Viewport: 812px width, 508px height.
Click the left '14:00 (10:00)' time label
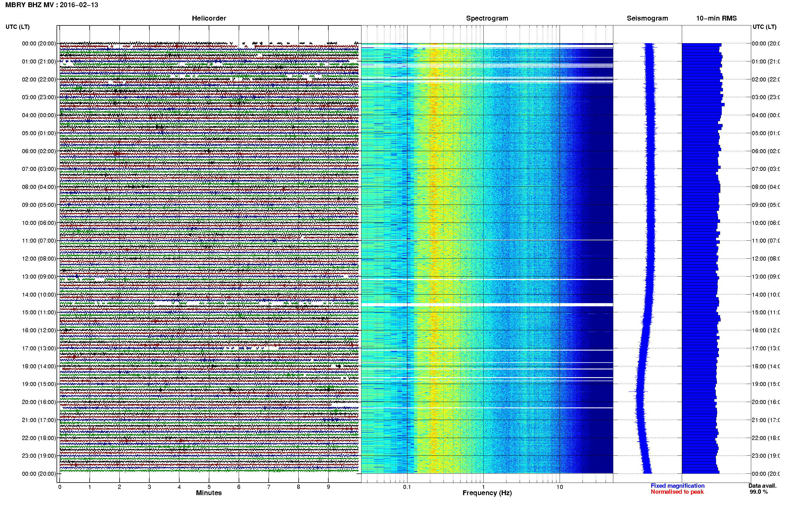[x=39, y=295]
